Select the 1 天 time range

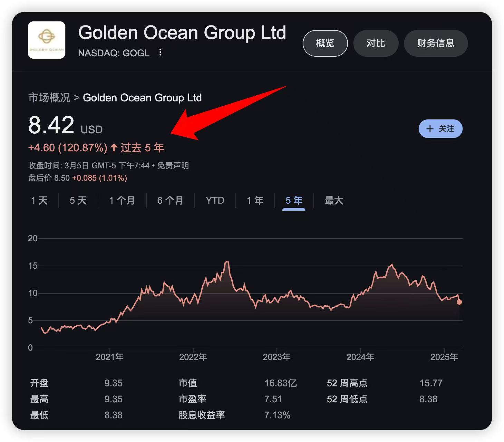pyautogui.click(x=39, y=200)
